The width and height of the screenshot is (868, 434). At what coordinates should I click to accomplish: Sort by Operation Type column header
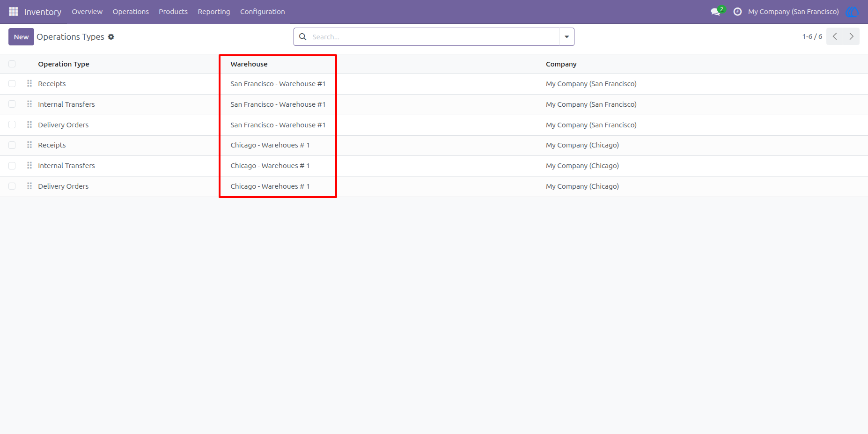click(x=64, y=64)
